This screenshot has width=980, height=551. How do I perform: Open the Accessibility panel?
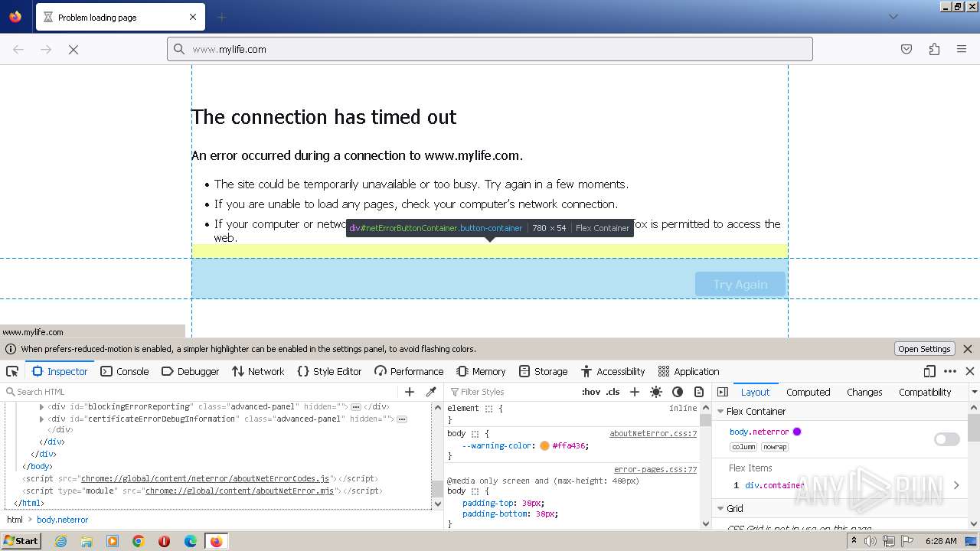click(612, 371)
